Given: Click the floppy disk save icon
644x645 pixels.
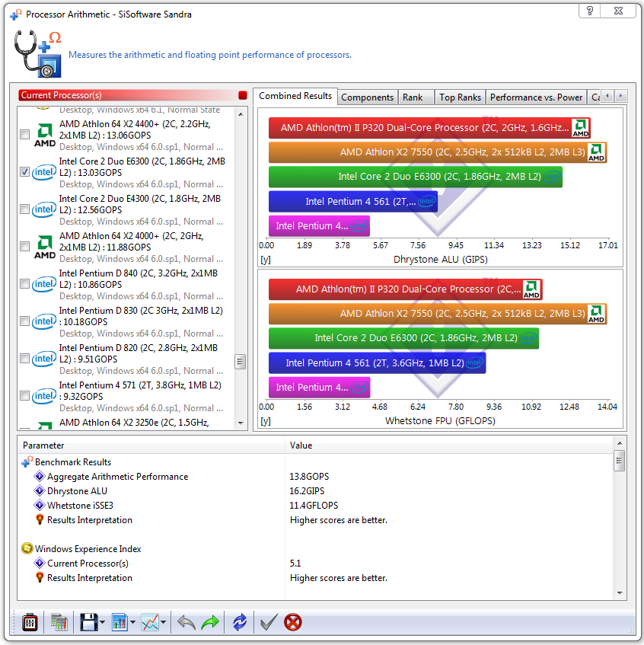Looking at the screenshot, I should pos(88,622).
